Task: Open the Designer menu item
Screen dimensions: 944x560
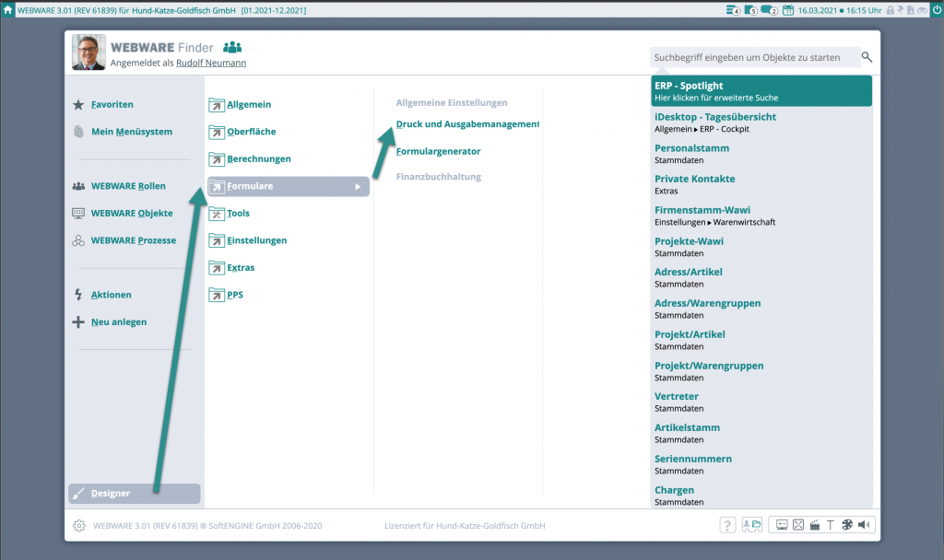Action: coord(111,494)
